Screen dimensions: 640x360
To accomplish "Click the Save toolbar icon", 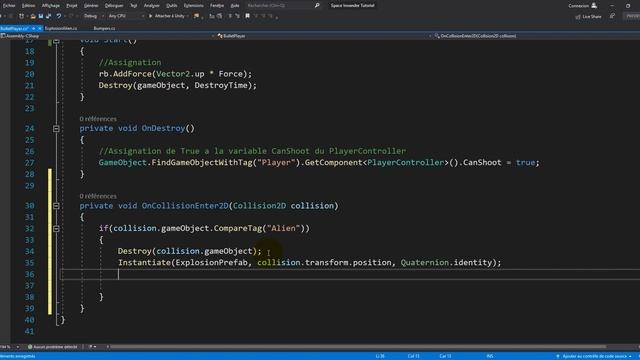I will pyautogui.click(x=41, y=16).
